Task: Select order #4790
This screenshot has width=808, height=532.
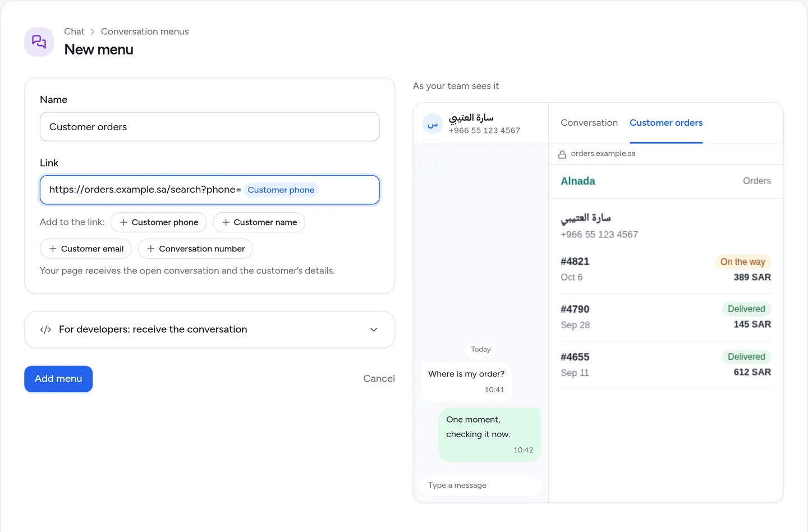Action: (x=666, y=317)
